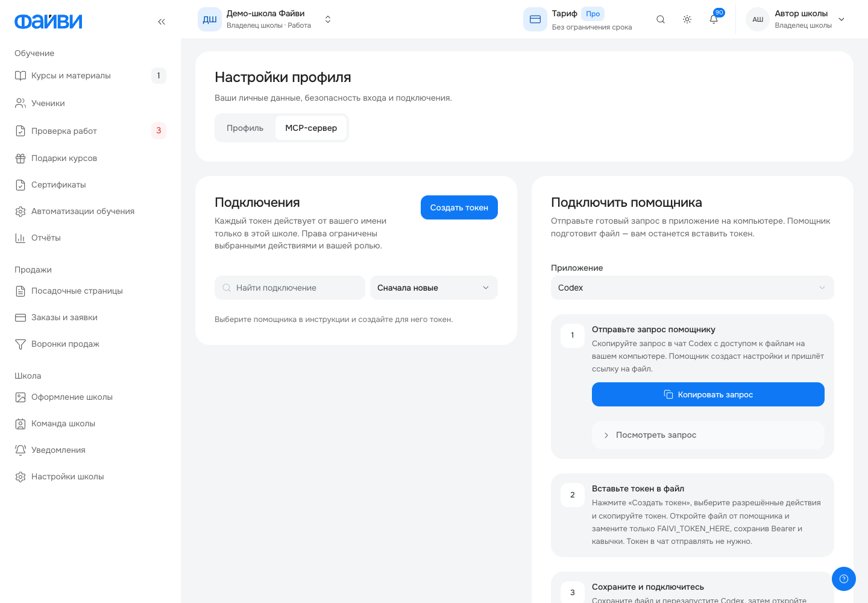Go to Сертификаты in the sidebar
The image size is (868, 603).
[90, 185]
